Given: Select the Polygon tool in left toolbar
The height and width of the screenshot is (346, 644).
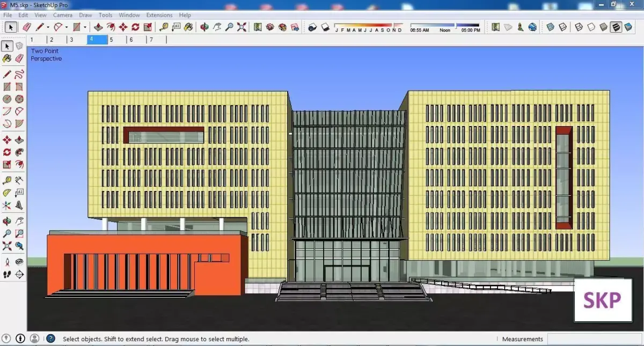Looking at the screenshot, I should 19,99.
